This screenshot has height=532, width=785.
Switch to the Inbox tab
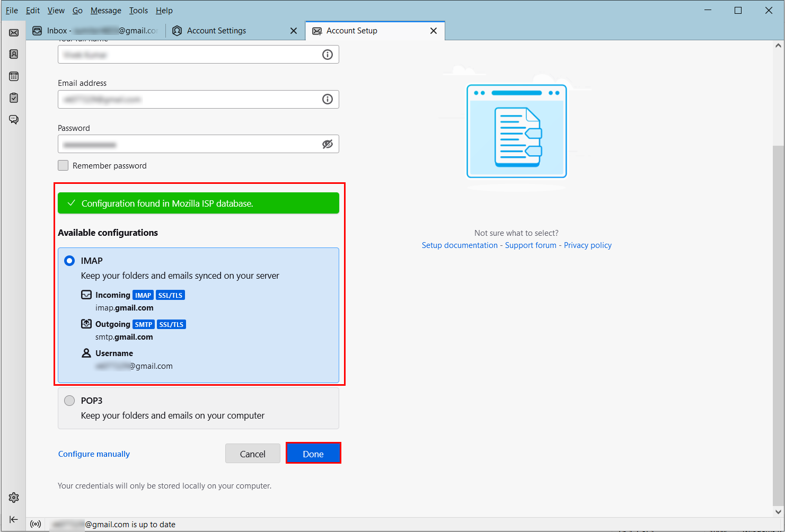pyautogui.click(x=95, y=31)
